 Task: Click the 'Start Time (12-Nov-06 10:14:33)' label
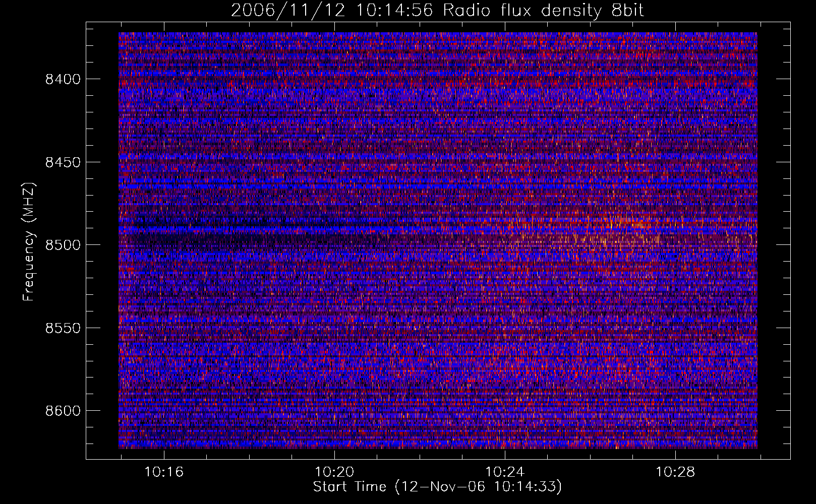[x=437, y=487]
